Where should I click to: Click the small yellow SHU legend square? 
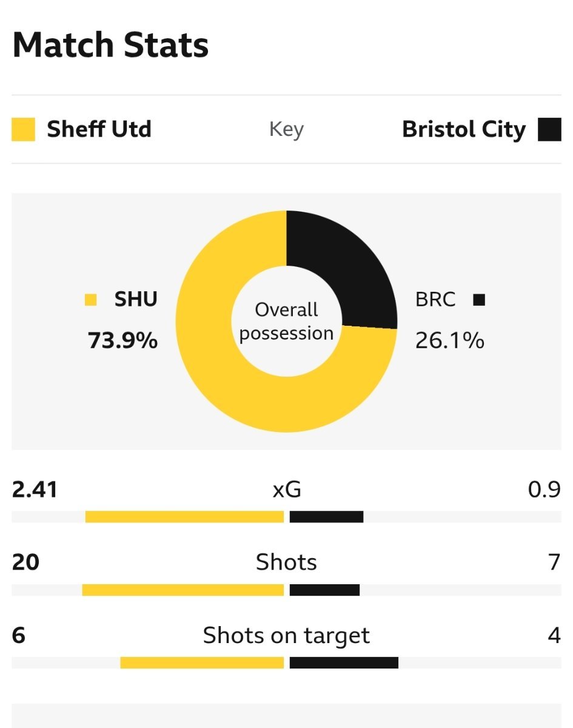pos(91,300)
